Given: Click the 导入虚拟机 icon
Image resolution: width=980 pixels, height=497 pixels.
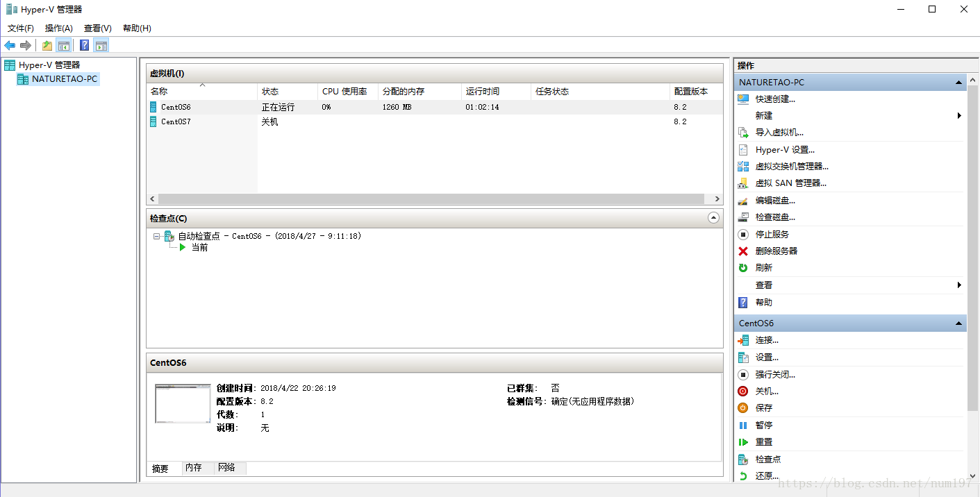Looking at the screenshot, I should [x=743, y=133].
